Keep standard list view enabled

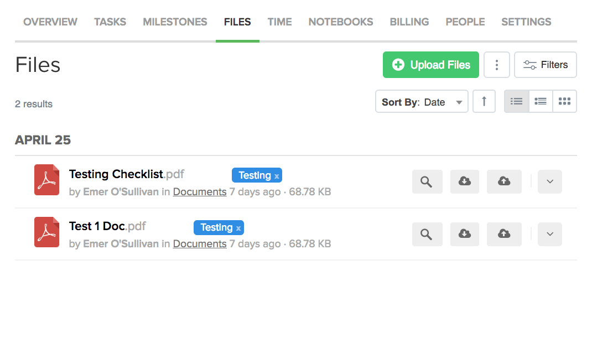[x=516, y=101]
